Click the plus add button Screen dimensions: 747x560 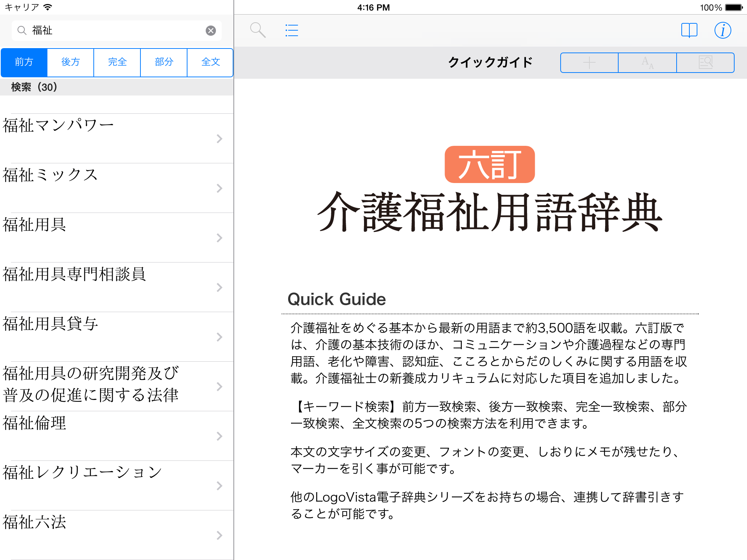point(589,63)
